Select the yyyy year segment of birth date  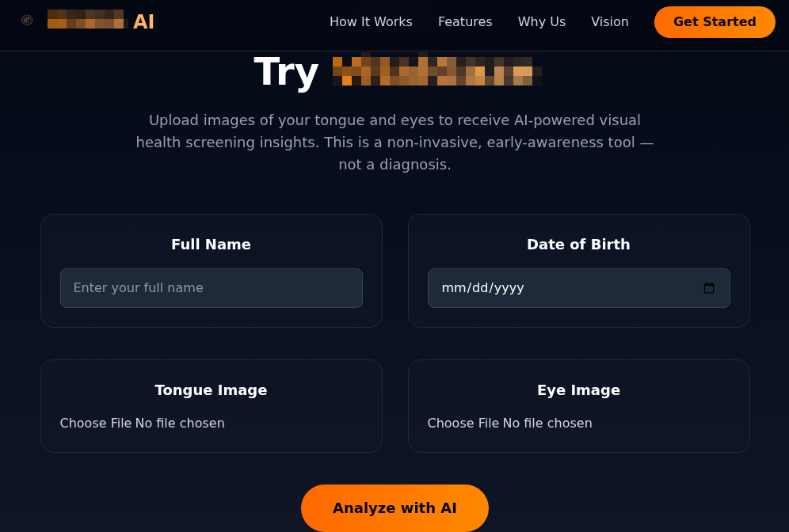509,288
